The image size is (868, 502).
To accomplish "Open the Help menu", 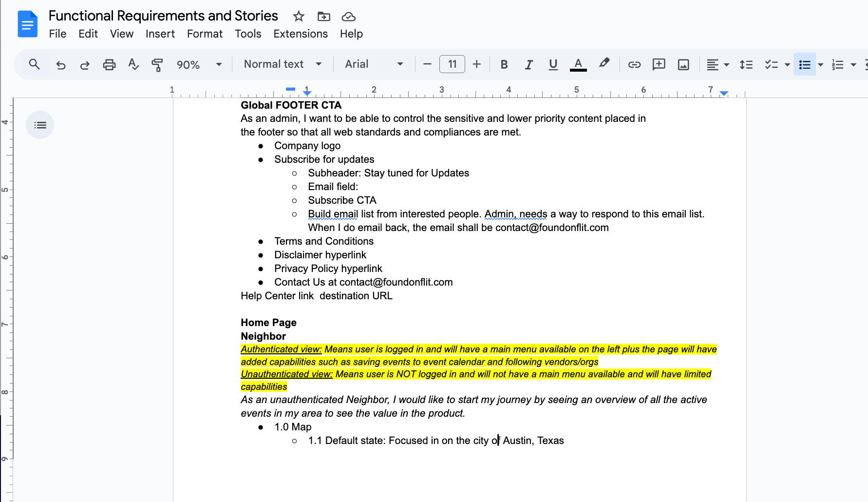I will point(351,34).
